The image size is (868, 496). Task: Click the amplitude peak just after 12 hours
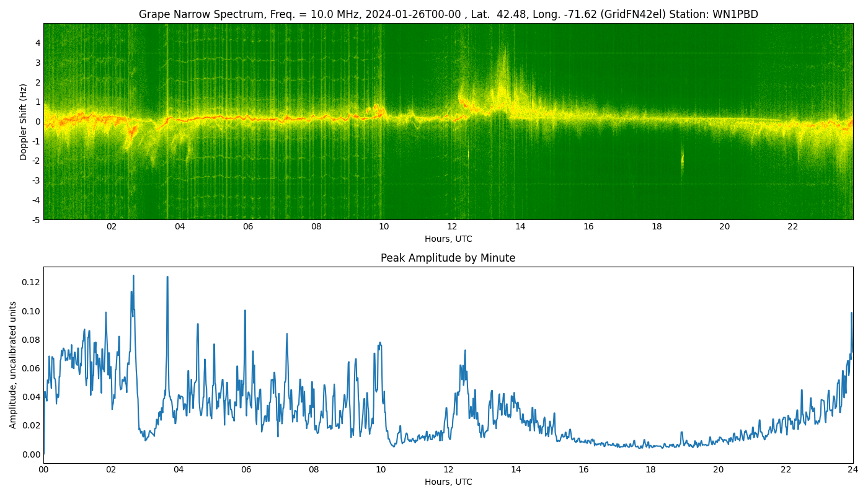[465, 351]
